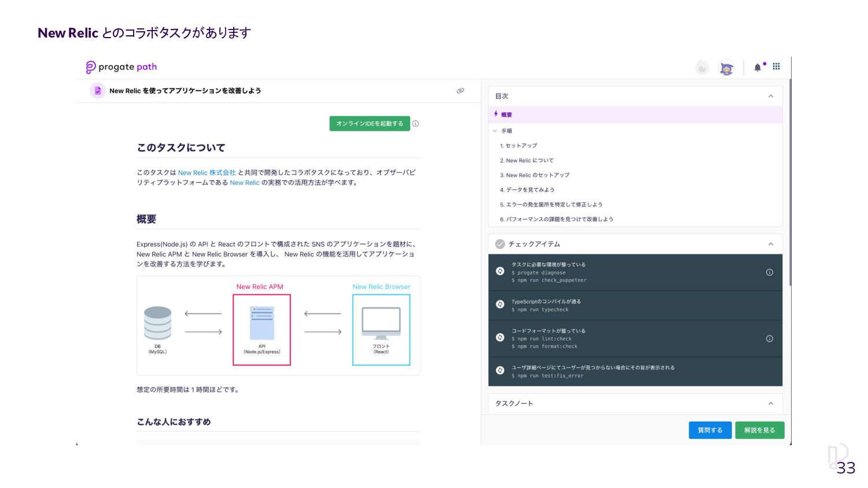Click the check circle icon beside チェックアイテム

(x=500, y=244)
